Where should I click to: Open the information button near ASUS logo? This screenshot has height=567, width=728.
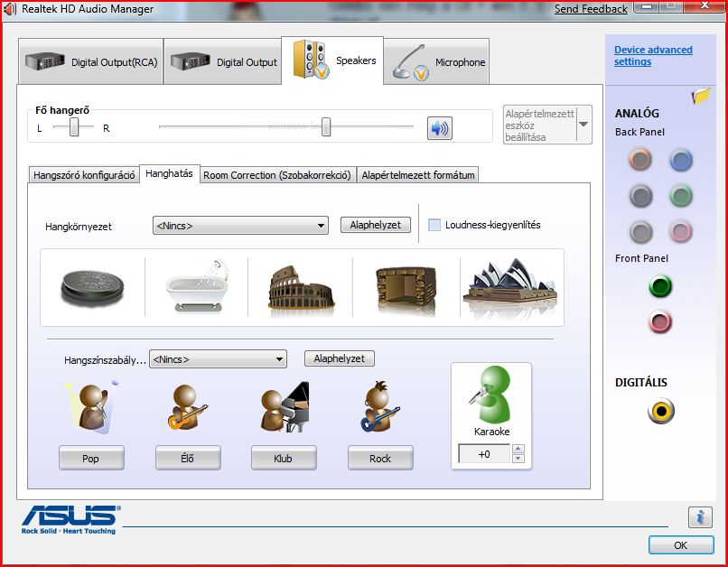click(x=700, y=516)
